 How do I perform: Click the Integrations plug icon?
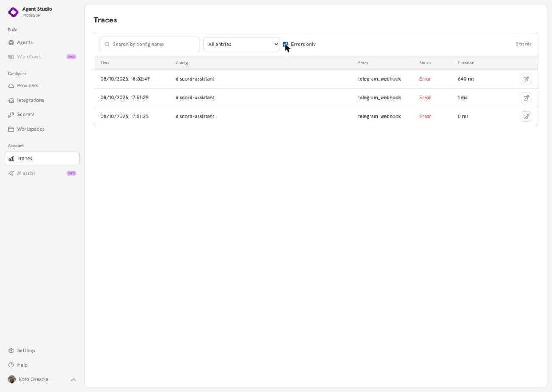[x=11, y=100]
